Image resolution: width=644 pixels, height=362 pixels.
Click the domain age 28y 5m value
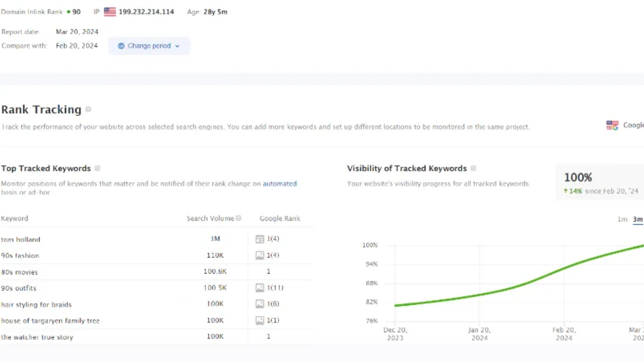(215, 12)
